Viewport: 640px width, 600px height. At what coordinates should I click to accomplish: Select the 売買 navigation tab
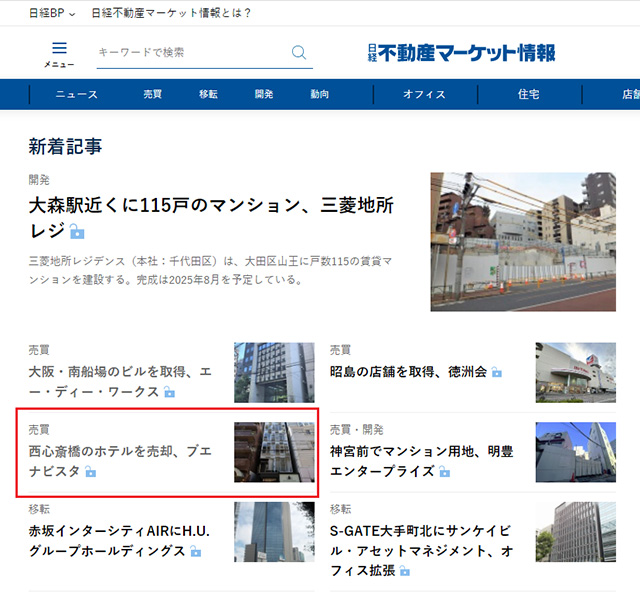pyautogui.click(x=153, y=94)
